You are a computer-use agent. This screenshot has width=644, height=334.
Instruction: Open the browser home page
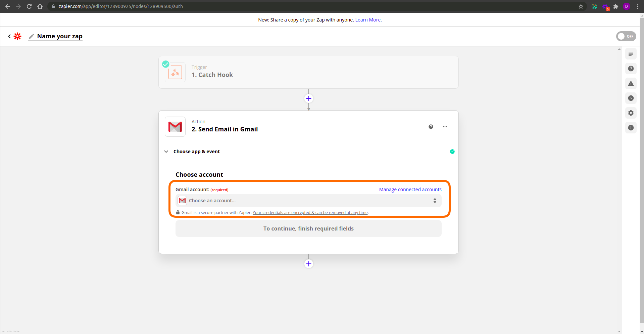40,6
